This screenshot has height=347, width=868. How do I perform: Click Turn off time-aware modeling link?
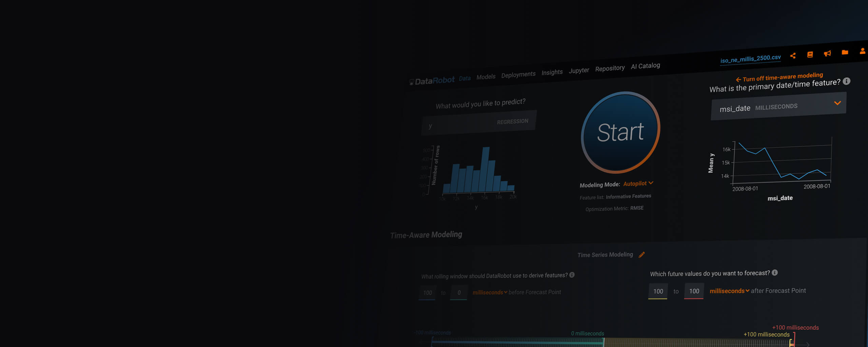point(779,77)
